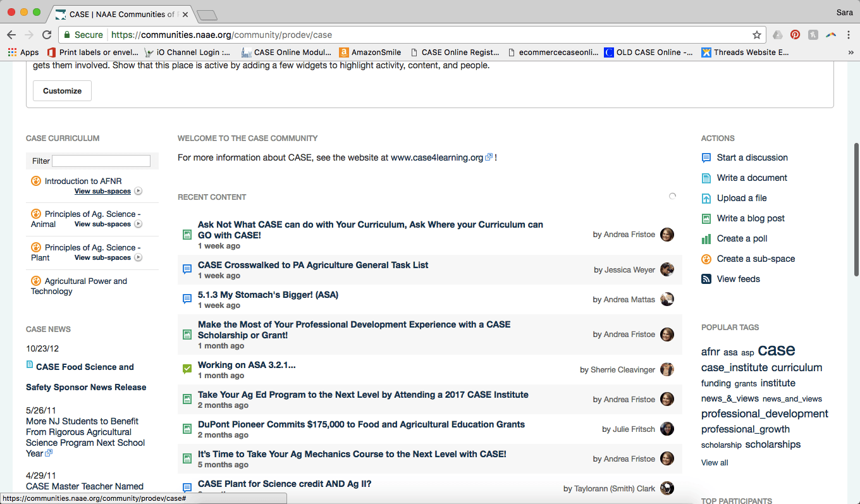
Task: Click Andrea Mattas's avatar thumbnail
Action: 666,299
